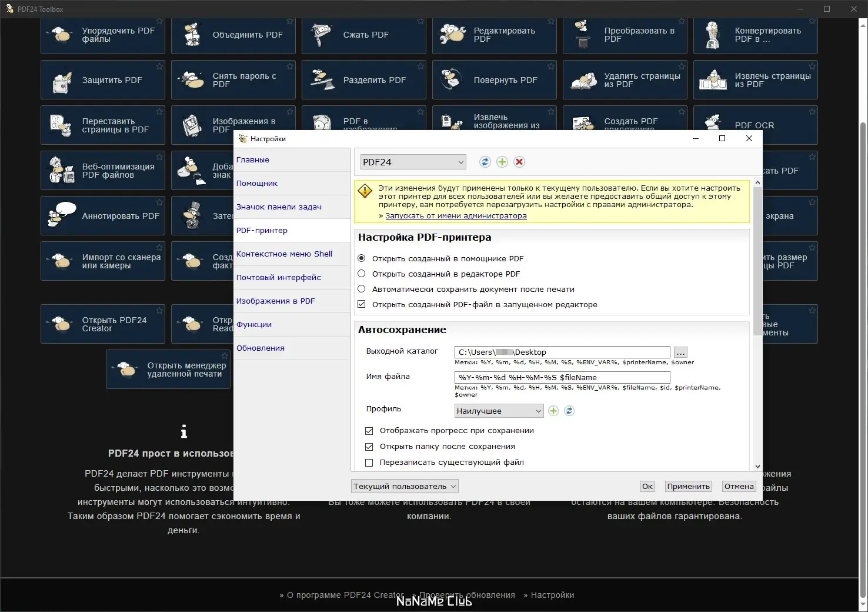Click the Преобразовать в PDF tool icon
Image resolution: width=868 pixels, height=612 pixels.
click(583, 35)
